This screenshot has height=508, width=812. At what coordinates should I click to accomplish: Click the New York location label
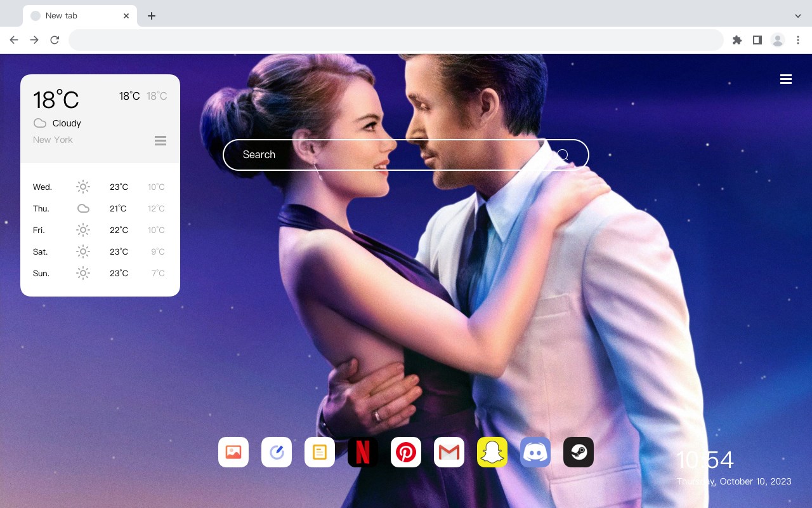click(53, 140)
